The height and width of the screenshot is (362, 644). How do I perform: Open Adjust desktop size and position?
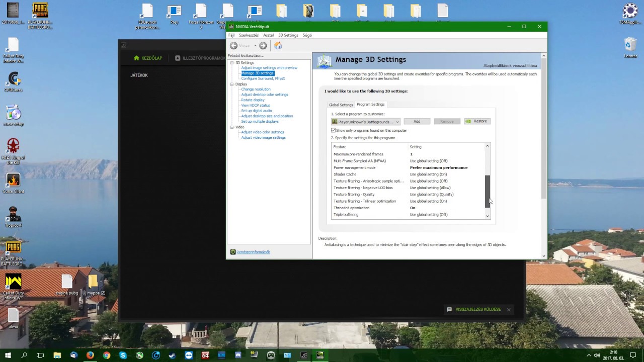pyautogui.click(x=267, y=116)
